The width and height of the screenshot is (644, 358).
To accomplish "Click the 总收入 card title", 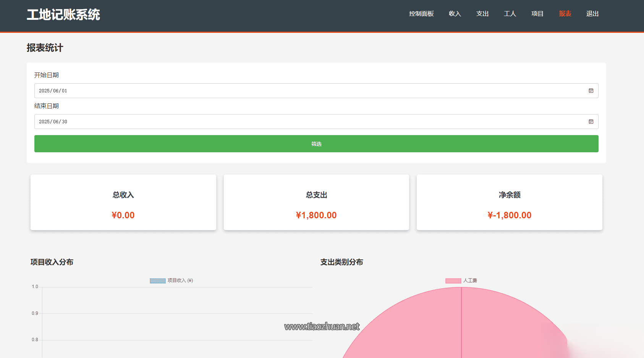I will (123, 195).
